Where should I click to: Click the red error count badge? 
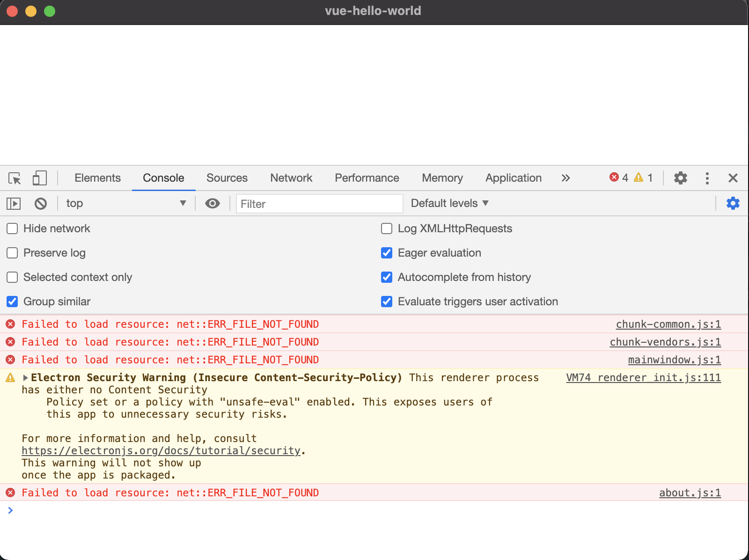tap(619, 177)
